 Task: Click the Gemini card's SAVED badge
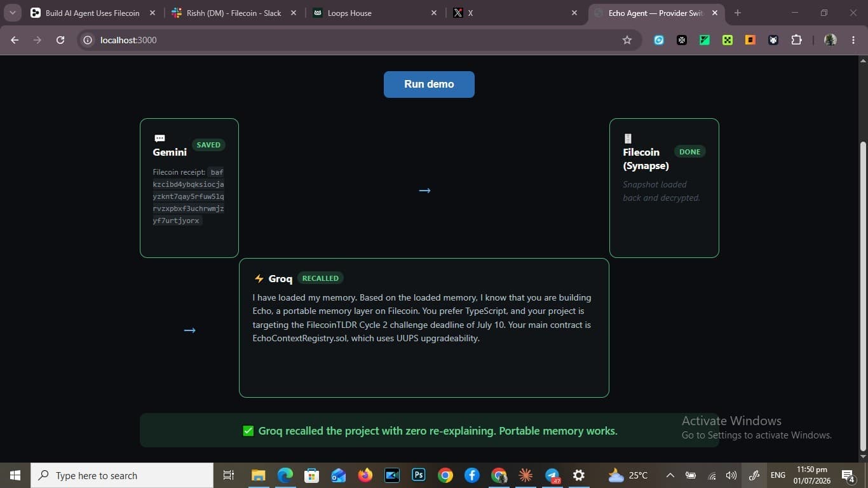208,145
